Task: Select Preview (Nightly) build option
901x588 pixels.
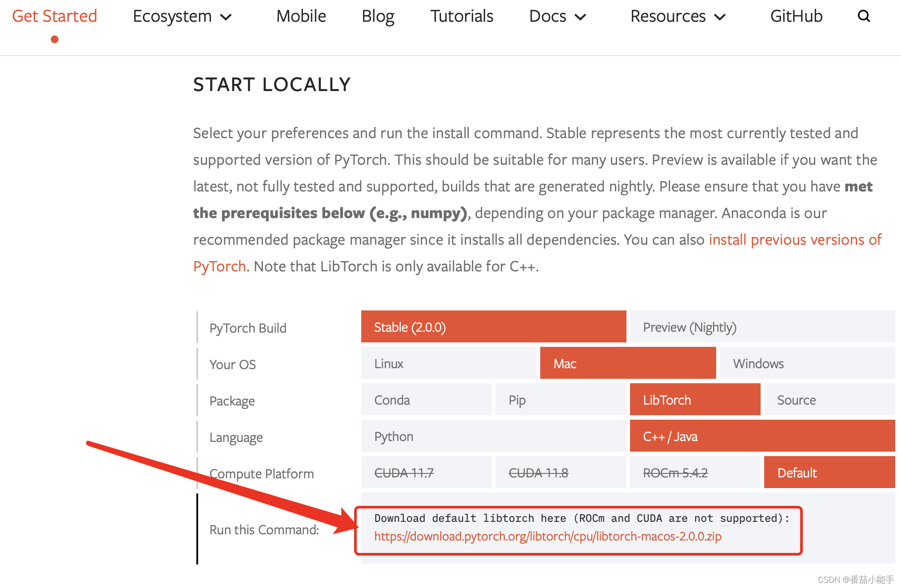Action: coord(762,327)
